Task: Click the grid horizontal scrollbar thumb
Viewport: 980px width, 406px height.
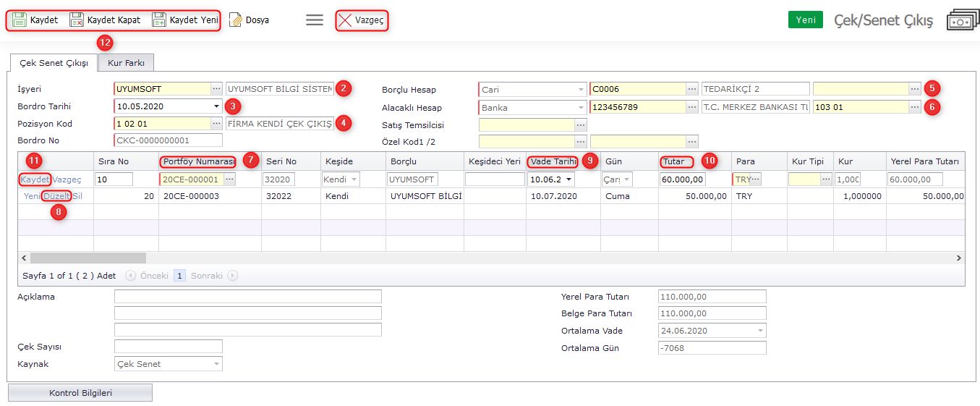Action: [x=88, y=258]
